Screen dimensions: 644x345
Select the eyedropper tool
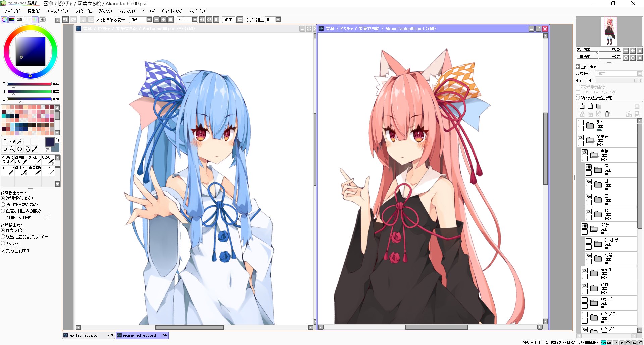[34, 149]
